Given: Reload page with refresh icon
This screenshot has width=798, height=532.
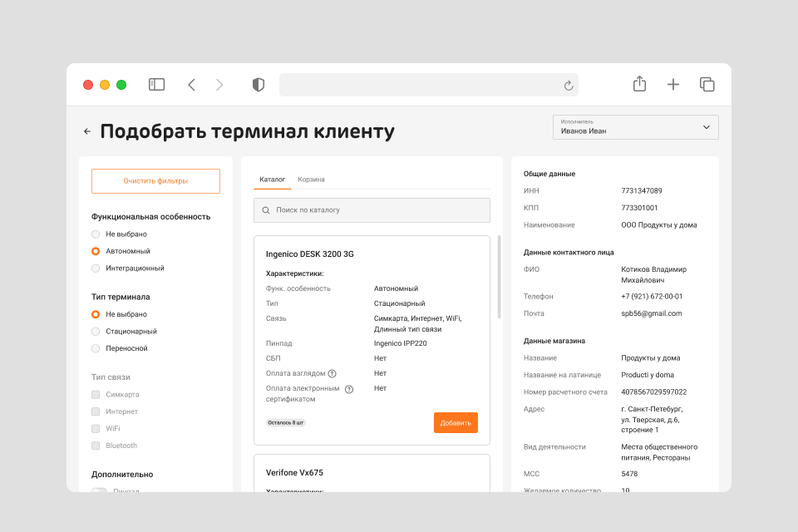Looking at the screenshot, I should (569, 86).
